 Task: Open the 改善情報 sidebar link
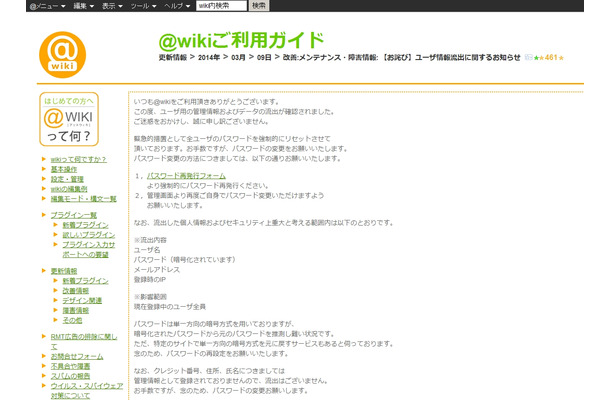click(76, 291)
